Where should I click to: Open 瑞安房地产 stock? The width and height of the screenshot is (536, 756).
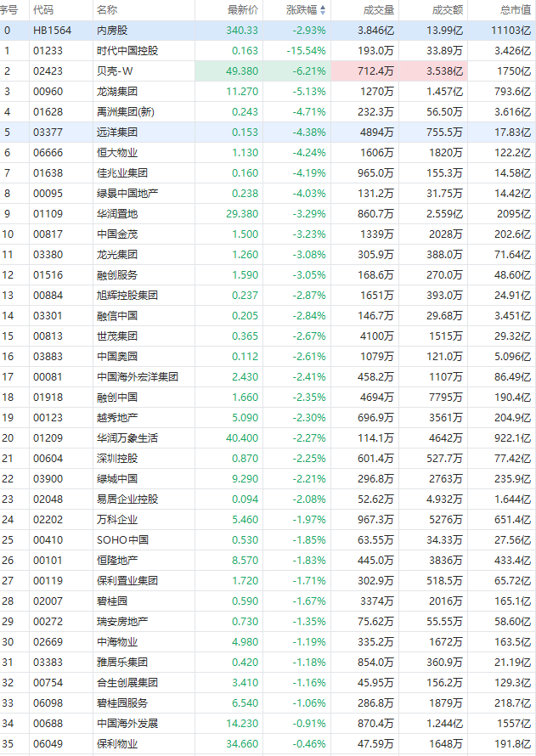click(122, 622)
